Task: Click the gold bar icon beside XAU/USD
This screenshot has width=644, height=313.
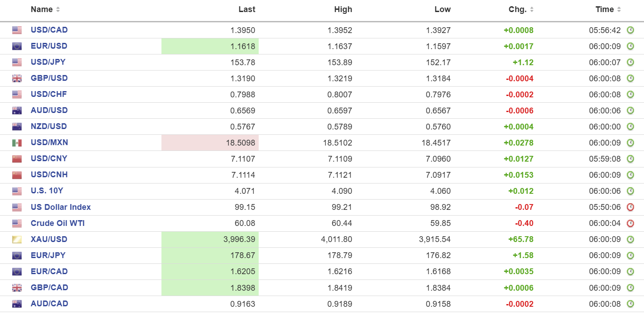Action: [17, 240]
